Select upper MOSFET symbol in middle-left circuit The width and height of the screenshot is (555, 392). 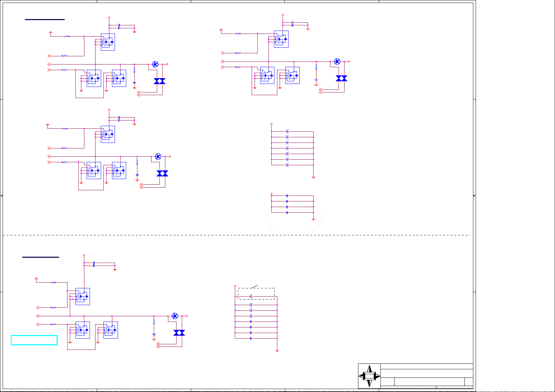108,134
